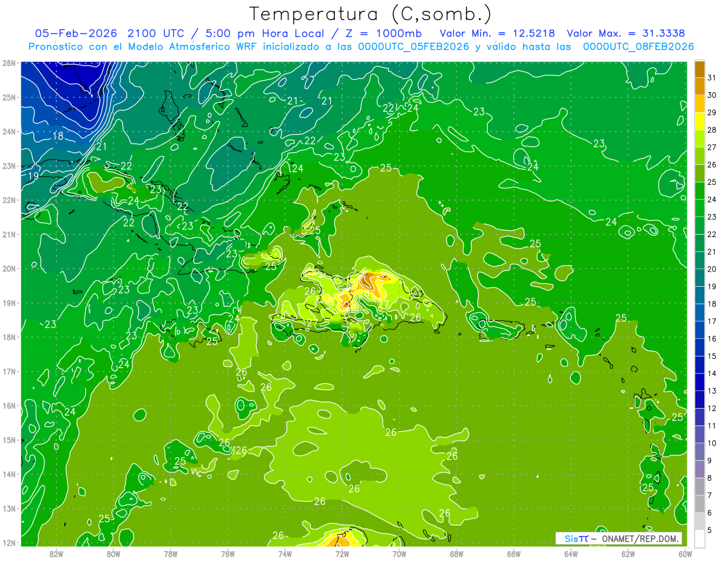Click the '19' contour label on the map

click(x=33, y=176)
